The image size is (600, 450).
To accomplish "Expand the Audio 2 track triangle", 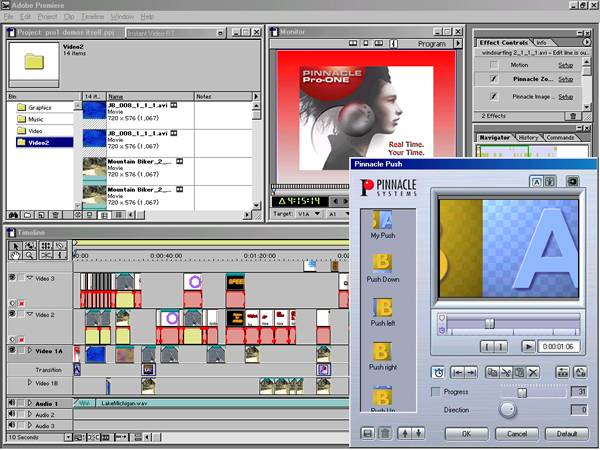I will pos(29,414).
